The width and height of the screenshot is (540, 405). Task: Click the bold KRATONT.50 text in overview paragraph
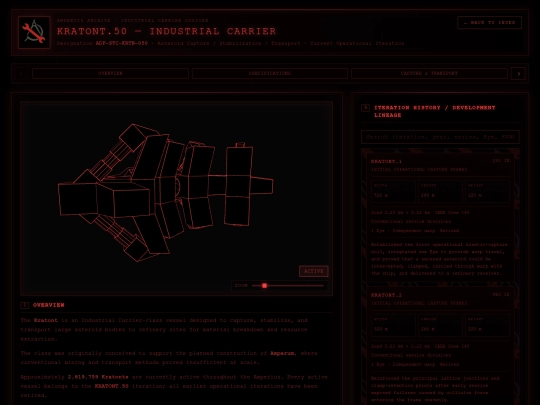click(112, 386)
